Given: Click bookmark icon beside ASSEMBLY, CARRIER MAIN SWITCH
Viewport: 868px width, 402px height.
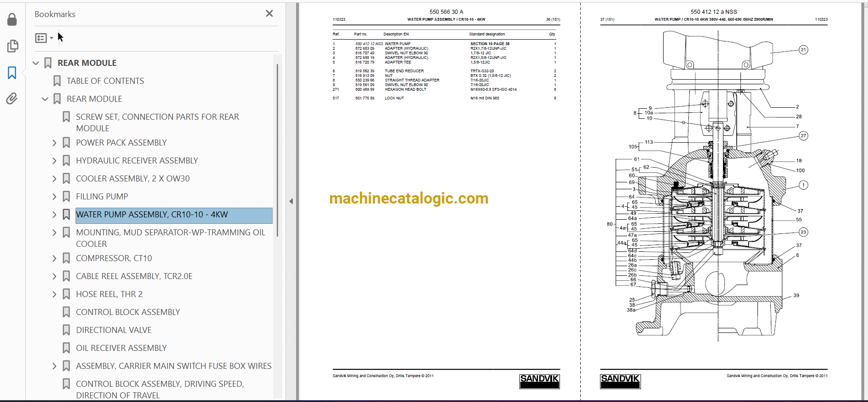Looking at the screenshot, I should click(66, 366).
